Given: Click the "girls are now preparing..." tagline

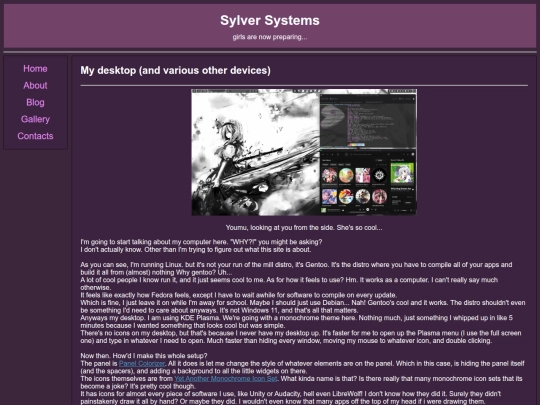Looking at the screenshot, I should pyautogui.click(x=270, y=37).
